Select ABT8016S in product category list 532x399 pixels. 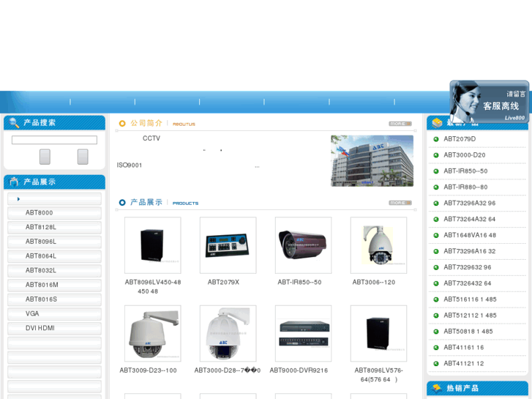[54, 299]
